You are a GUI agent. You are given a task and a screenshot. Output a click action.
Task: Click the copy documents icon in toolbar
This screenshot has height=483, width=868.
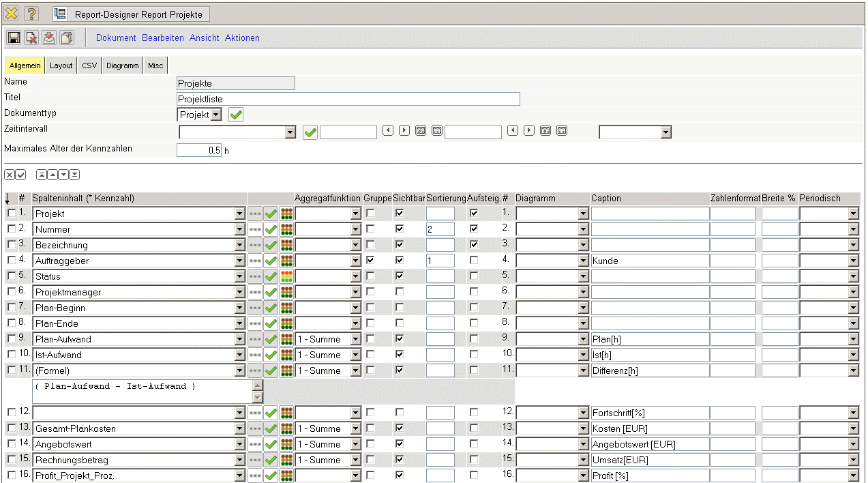pos(67,38)
